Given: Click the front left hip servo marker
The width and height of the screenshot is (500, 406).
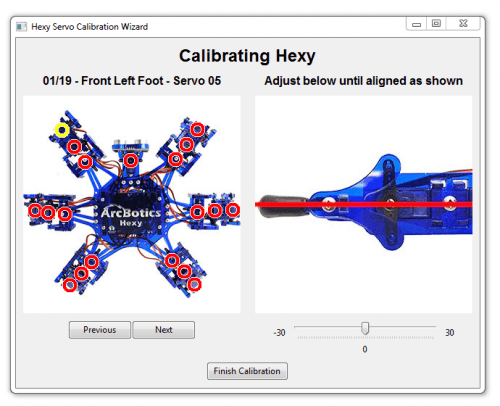Looking at the screenshot, I should click(x=85, y=162).
